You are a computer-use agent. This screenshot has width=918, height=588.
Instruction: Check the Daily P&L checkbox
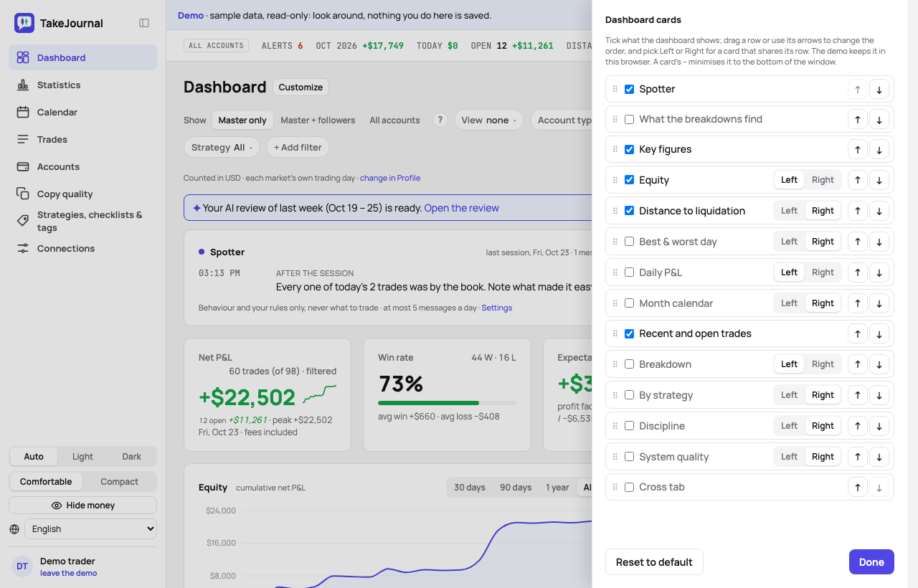[629, 272]
